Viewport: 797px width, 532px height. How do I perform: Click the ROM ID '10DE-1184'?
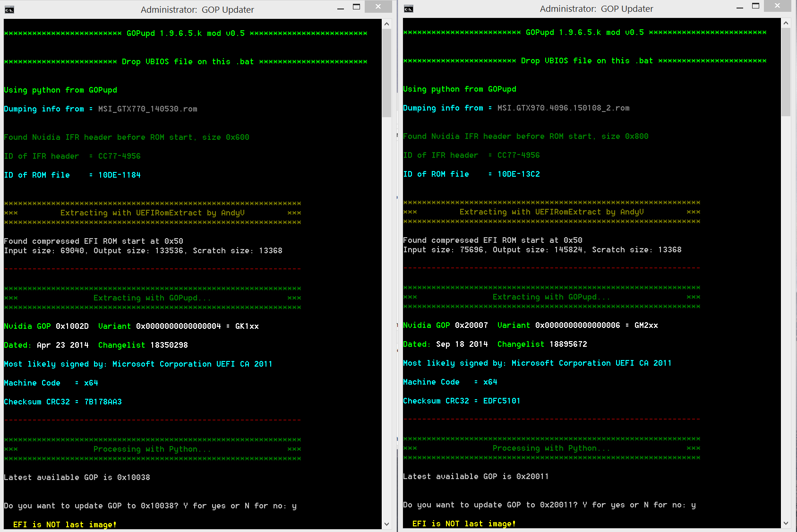(120, 175)
